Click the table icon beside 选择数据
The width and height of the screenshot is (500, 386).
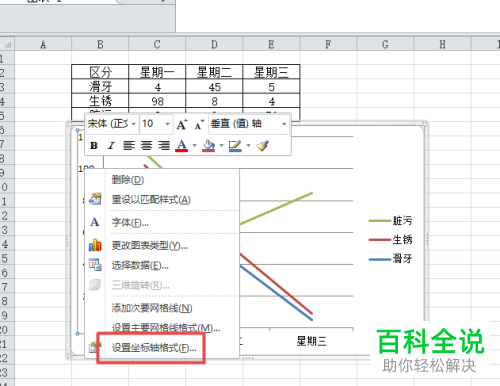pyautogui.click(x=95, y=265)
